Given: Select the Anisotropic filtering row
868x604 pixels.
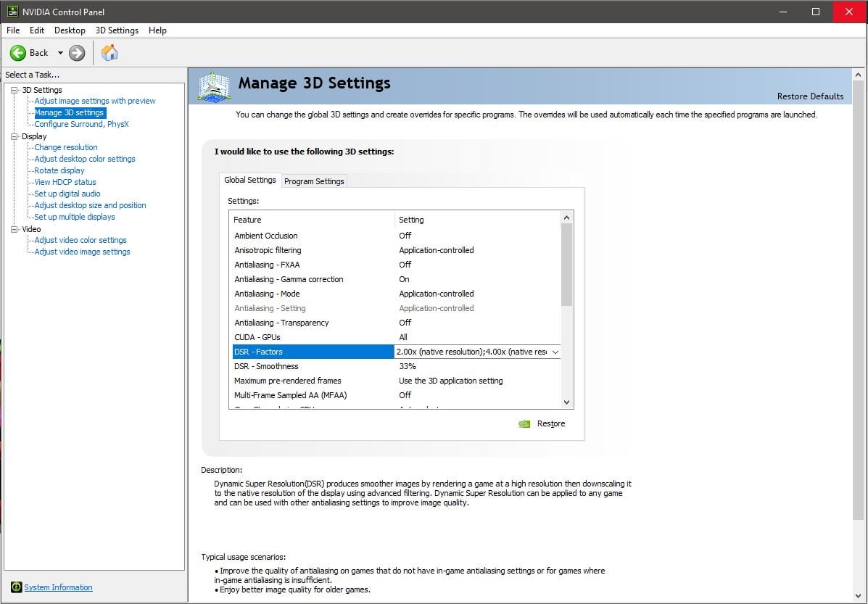Looking at the screenshot, I should pos(396,250).
